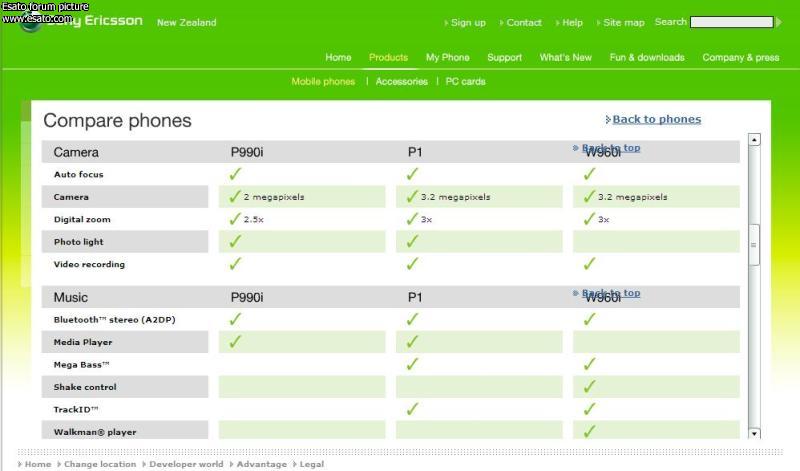Viewport: 800px width, 471px height.
Task: Click the scrollbar up arrow button
Action: tap(754, 139)
